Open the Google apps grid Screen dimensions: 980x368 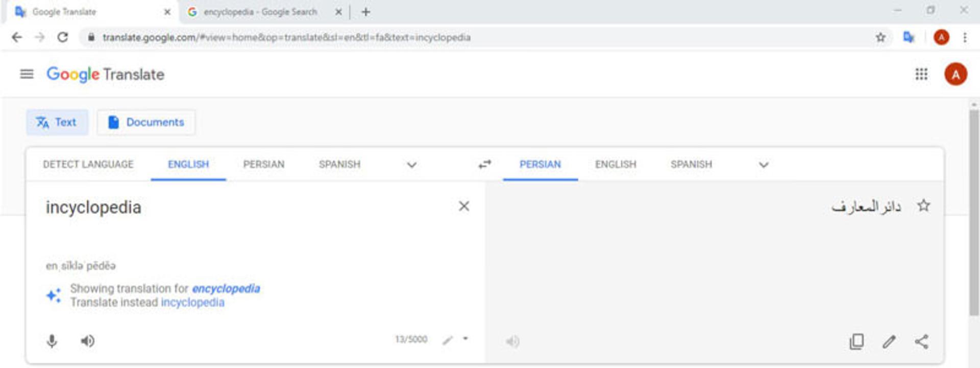tap(921, 75)
